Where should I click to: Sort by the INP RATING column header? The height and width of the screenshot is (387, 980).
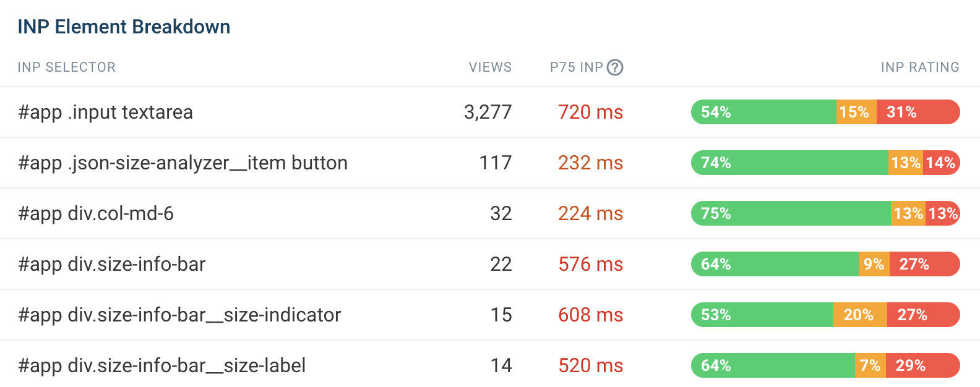point(920,67)
